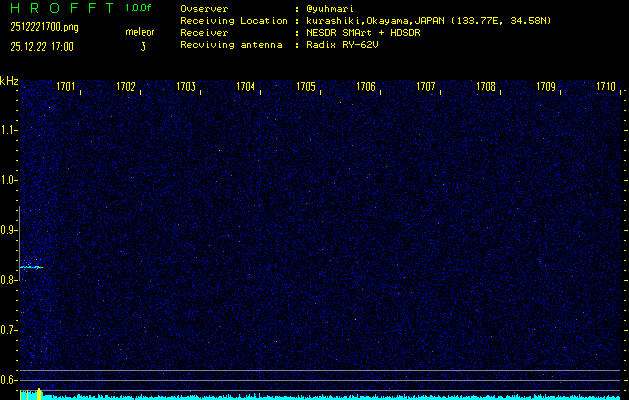Select the 1708 time tick label
The height and width of the screenshot is (400, 629).
[486, 87]
